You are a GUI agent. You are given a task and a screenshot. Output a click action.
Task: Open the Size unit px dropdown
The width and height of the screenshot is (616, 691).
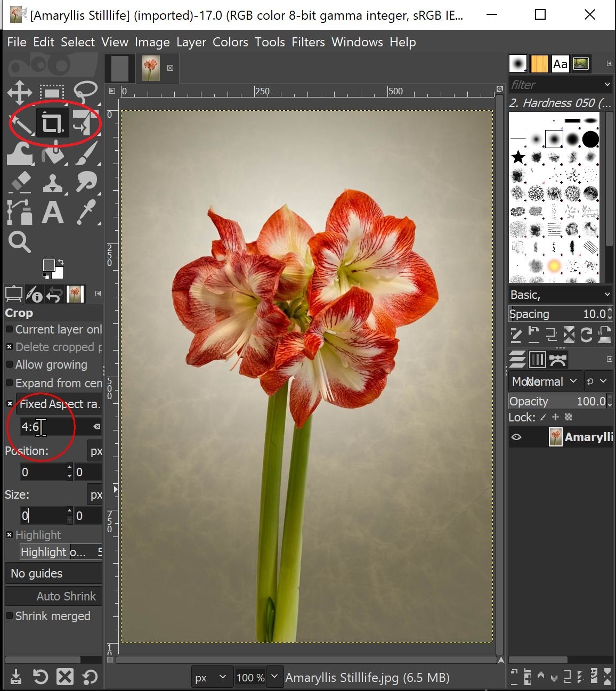tap(95, 495)
